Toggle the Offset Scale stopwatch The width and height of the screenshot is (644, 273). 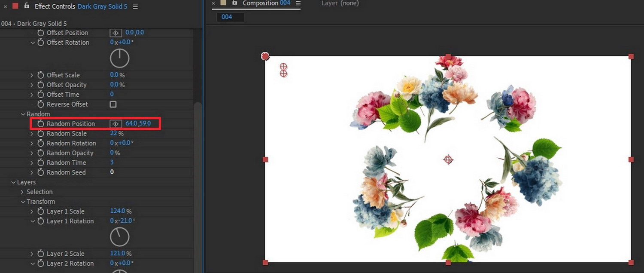tap(41, 75)
